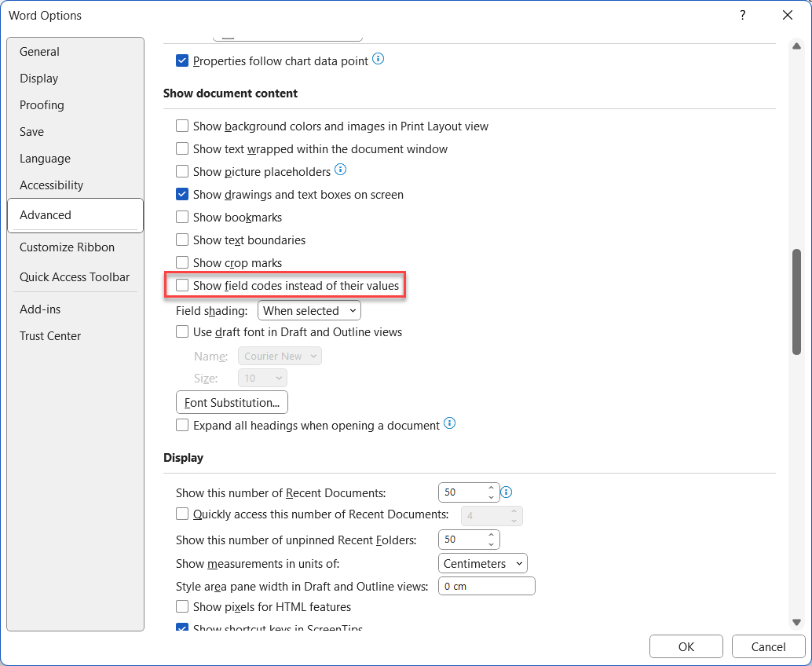The width and height of the screenshot is (812, 666).
Task: Toggle Show picture placeholders checkbox
Action: tap(182, 171)
